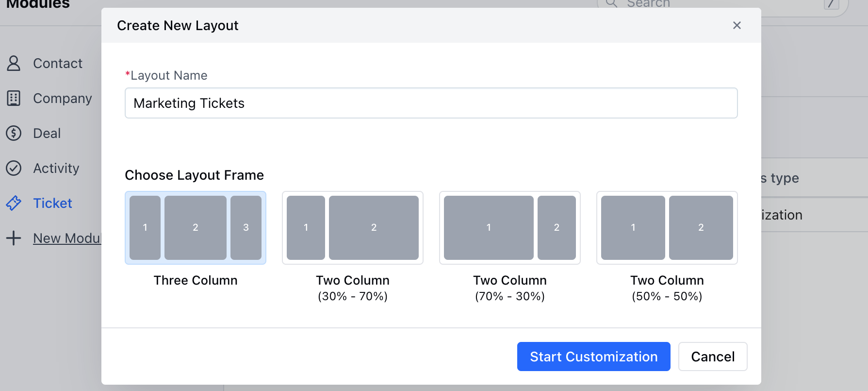Click the New Module link
Screen dimensions: 868x391
(x=67, y=238)
